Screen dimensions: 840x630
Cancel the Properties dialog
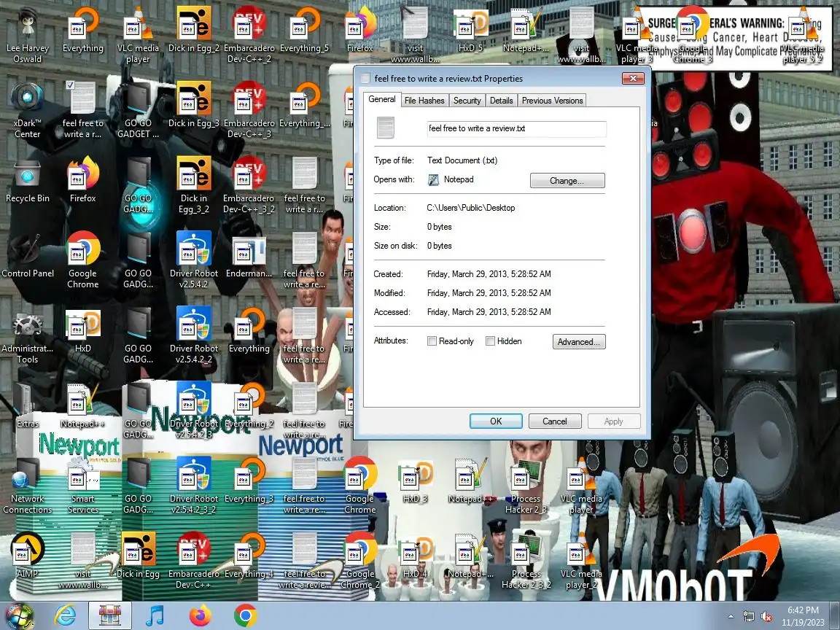point(554,421)
